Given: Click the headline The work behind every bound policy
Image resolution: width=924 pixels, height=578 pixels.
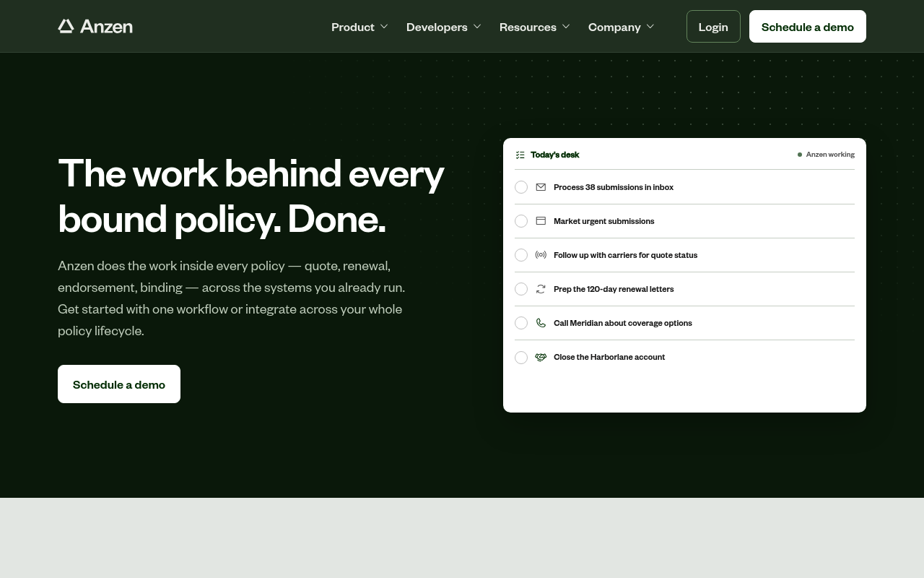Looking at the screenshot, I should point(251,195).
